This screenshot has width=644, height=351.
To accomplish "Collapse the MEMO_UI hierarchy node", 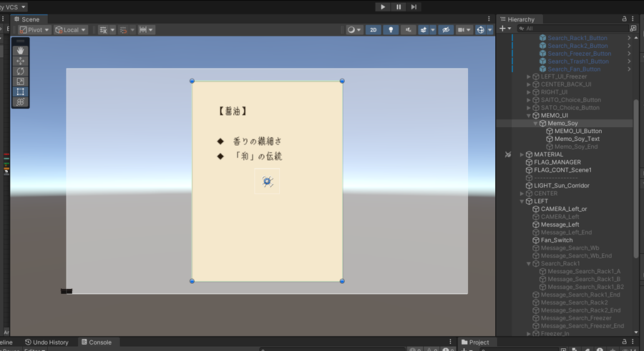I will click(x=529, y=116).
